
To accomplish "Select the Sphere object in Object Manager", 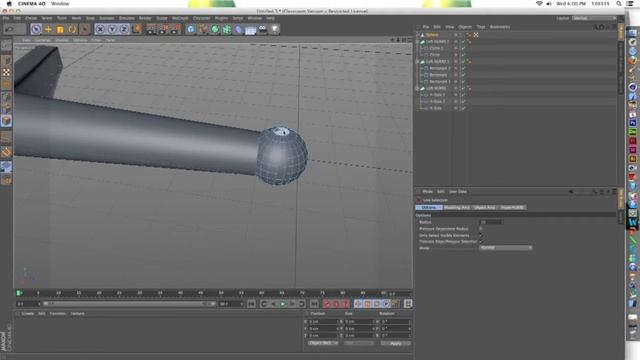I will click(432, 35).
